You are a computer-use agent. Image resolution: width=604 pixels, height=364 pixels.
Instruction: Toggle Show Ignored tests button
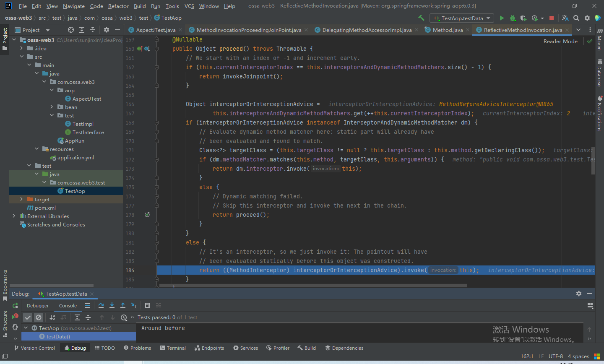39,317
